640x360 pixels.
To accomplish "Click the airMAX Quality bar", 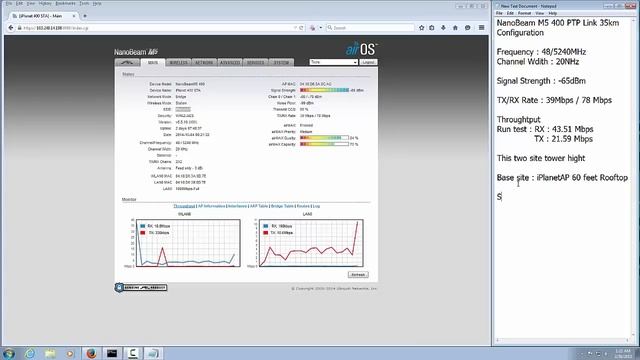I will tap(324, 138).
